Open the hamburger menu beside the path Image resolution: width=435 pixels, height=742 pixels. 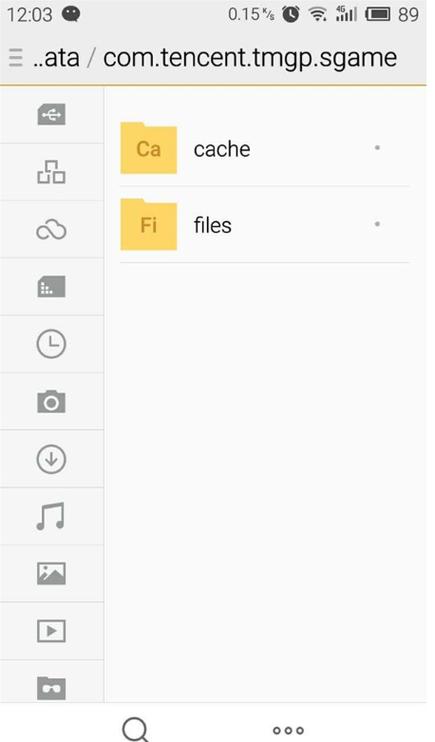[16, 58]
